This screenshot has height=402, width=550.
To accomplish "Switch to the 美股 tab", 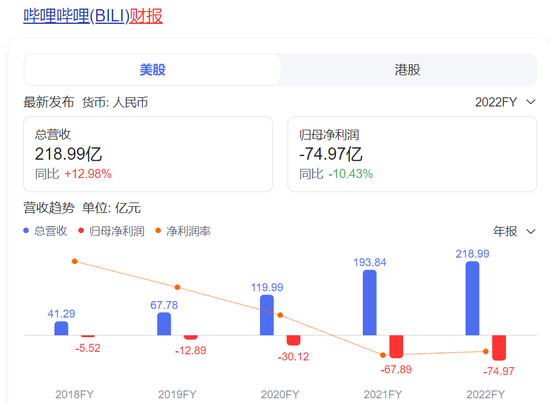I will [152, 69].
